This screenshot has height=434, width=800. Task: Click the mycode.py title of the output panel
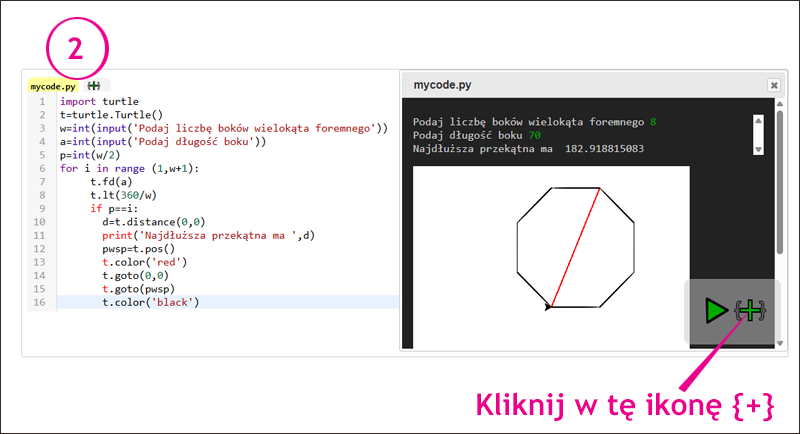point(440,86)
